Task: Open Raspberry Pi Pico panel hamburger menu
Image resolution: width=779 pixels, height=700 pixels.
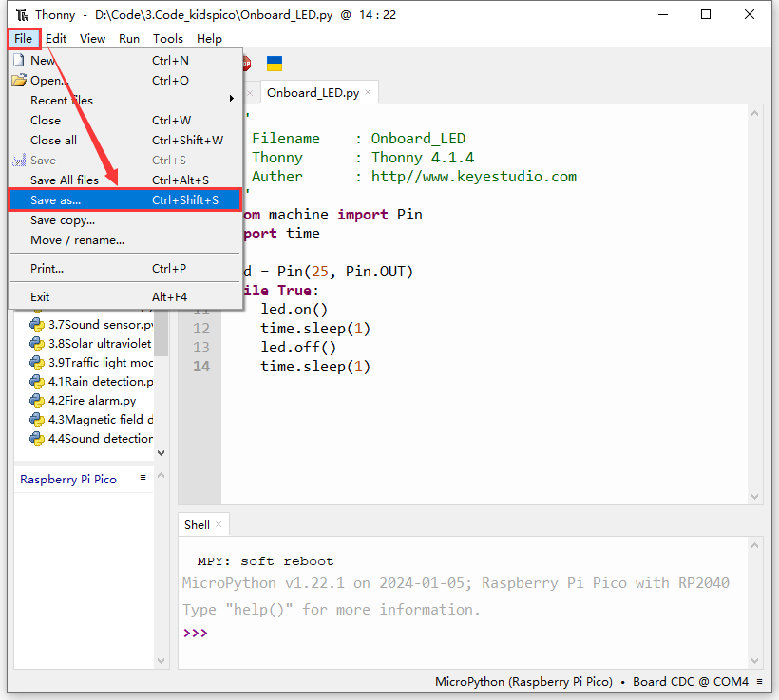Action: (x=143, y=478)
